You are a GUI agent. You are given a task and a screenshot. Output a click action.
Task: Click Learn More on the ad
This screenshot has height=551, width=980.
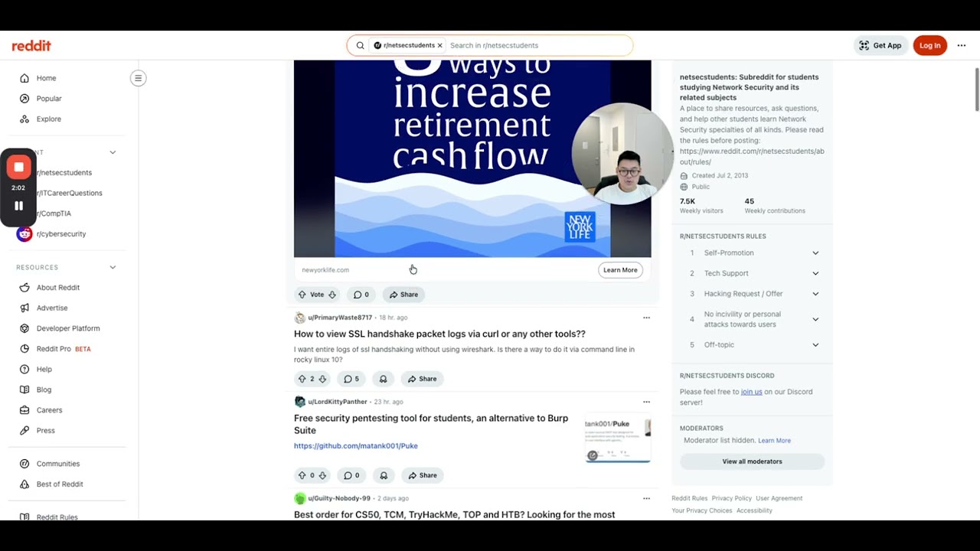pyautogui.click(x=620, y=270)
